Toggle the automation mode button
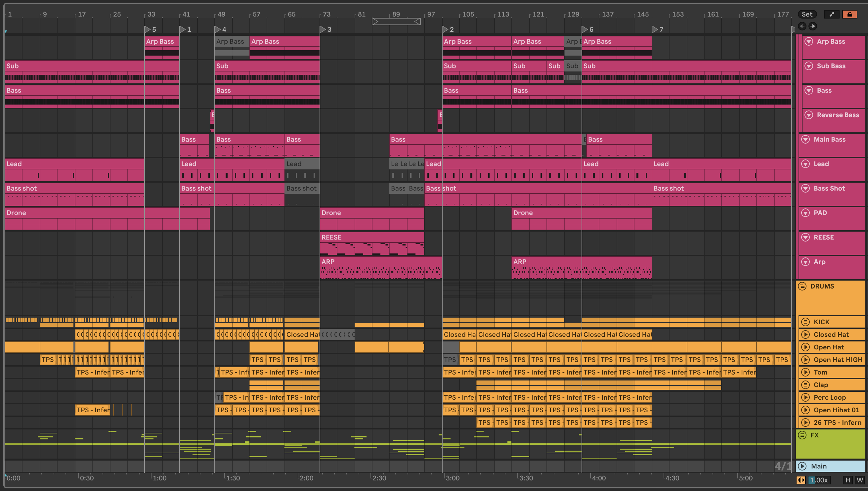Image resolution: width=868 pixels, height=491 pixels. [832, 14]
